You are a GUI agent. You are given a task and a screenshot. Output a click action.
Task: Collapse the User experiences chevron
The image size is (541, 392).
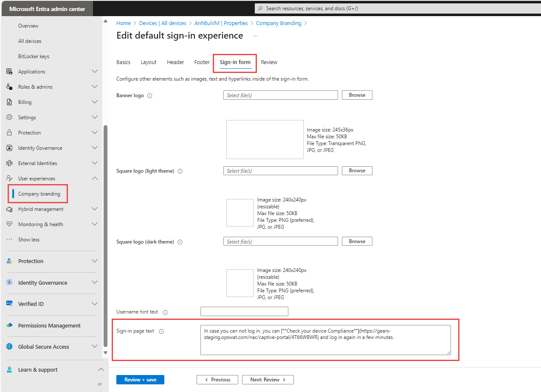click(95, 178)
